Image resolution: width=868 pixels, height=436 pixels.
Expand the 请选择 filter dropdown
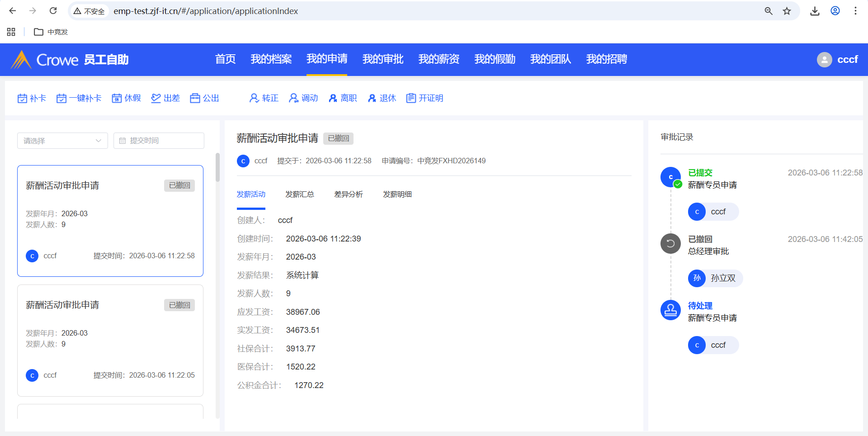[62, 141]
